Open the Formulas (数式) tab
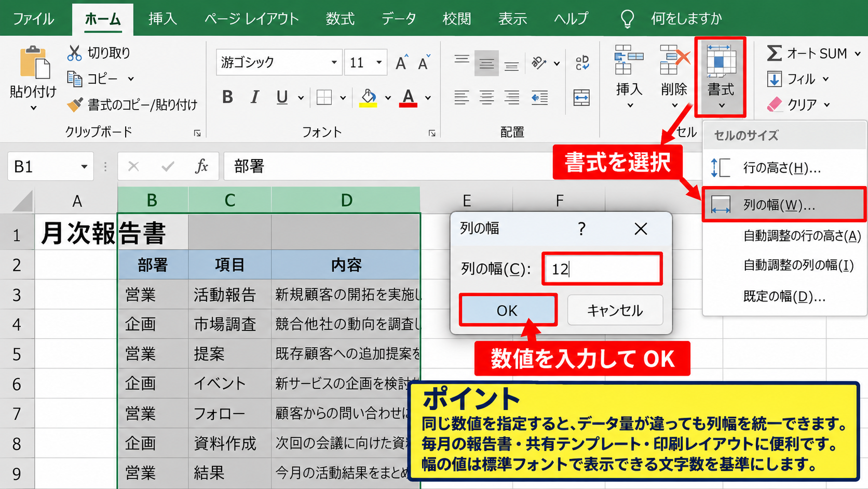This screenshot has width=868, height=489. [x=340, y=19]
